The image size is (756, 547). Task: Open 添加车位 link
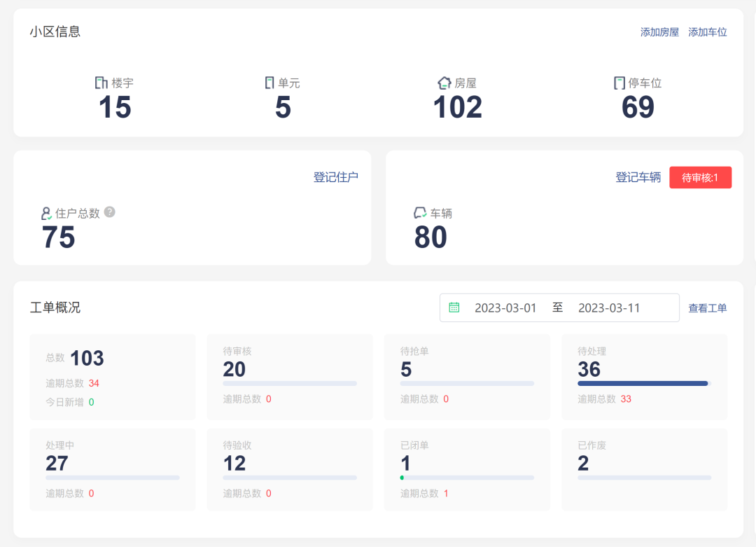coord(708,32)
